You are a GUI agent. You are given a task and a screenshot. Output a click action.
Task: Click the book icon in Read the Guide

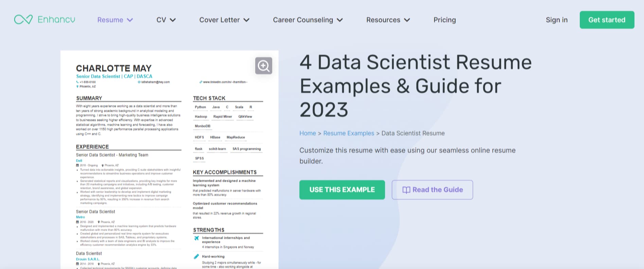pos(406,190)
